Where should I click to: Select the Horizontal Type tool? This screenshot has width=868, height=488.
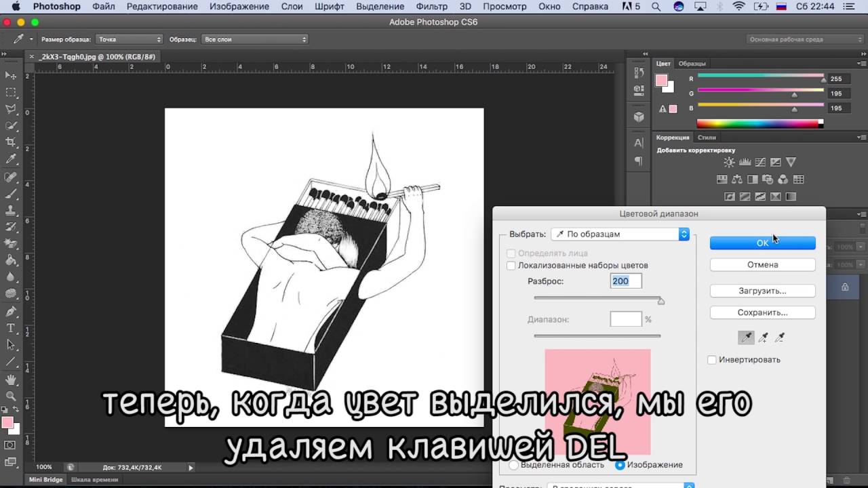[x=11, y=328]
